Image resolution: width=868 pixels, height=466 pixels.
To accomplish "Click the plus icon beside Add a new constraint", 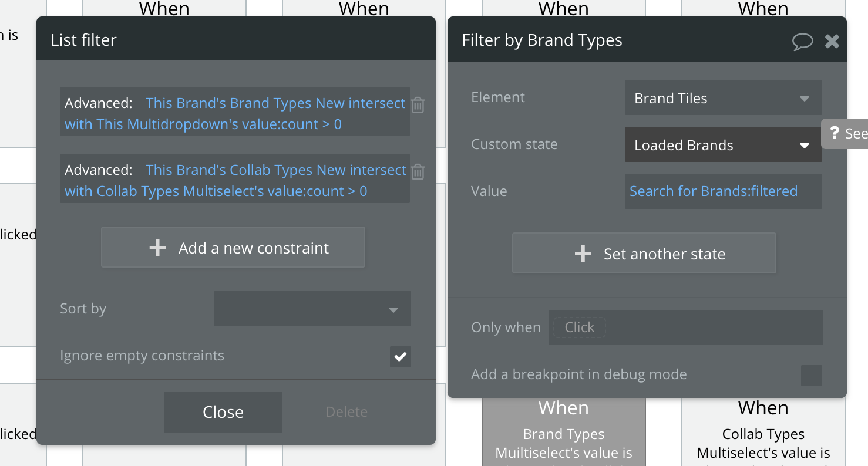I will click(x=157, y=248).
